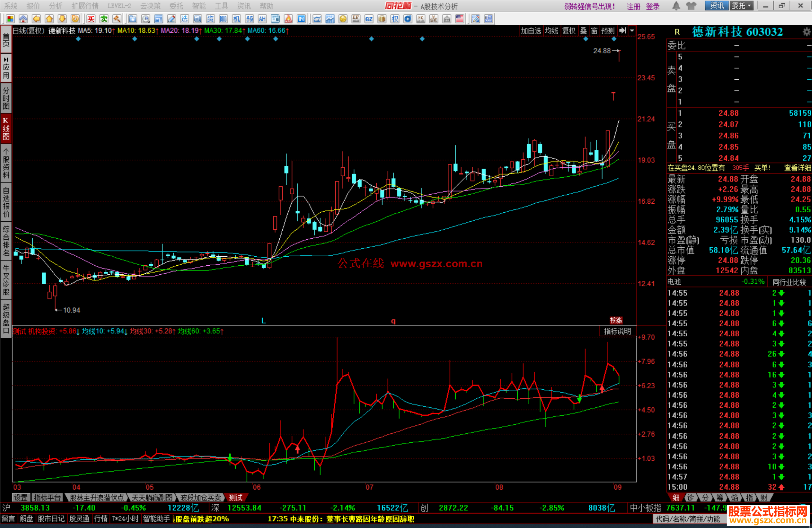Expand the dropdown arrow next to 预测

(632, 31)
